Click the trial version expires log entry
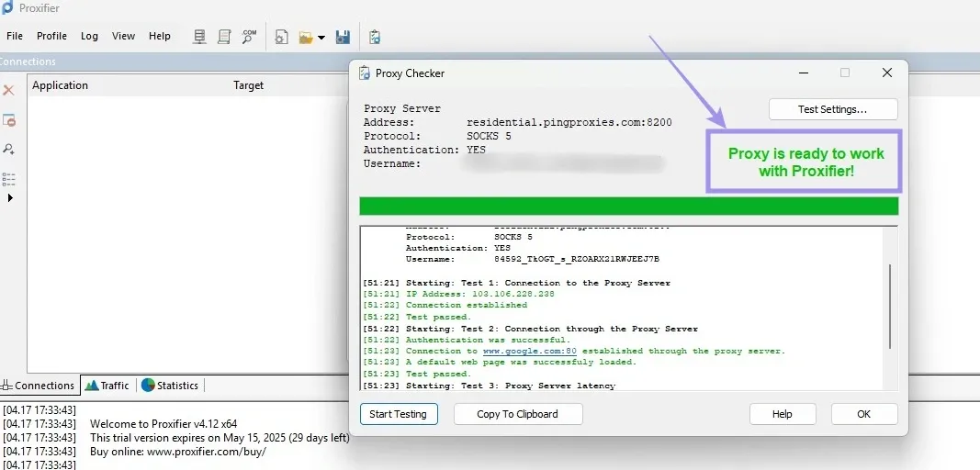The width and height of the screenshot is (980, 470). point(220,438)
